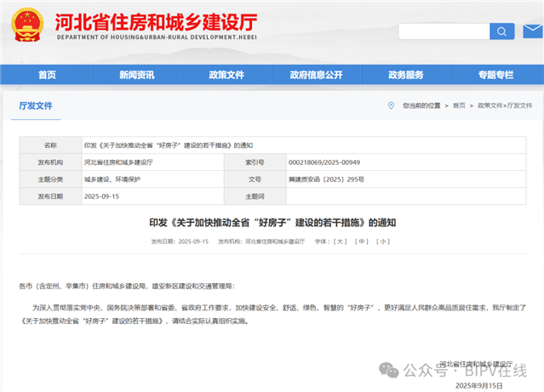The width and height of the screenshot is (544, 392).
Task: Go to 政策文件 in the nav bar
Action: click(226, 75)
